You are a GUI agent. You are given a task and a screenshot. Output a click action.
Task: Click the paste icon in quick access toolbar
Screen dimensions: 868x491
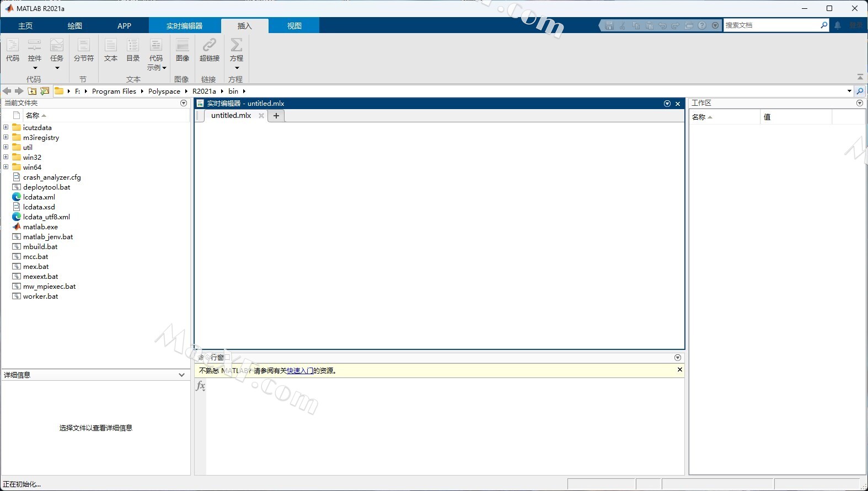pyautogui.click(x=649, y=25)
